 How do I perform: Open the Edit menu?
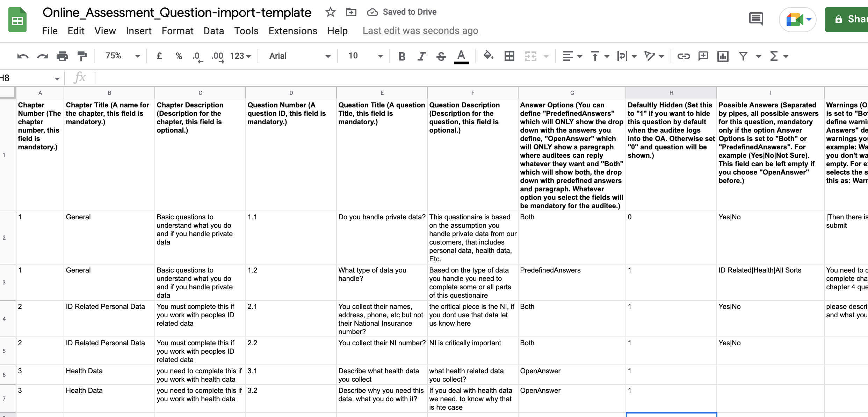click(x=76, y=31)
